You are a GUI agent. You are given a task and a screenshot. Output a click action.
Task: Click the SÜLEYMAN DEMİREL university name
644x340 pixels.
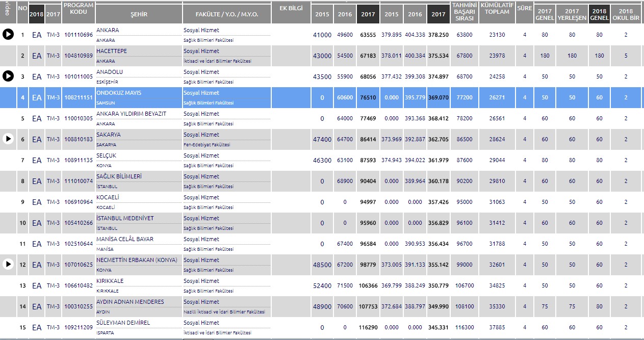click(x=123, y=323)
